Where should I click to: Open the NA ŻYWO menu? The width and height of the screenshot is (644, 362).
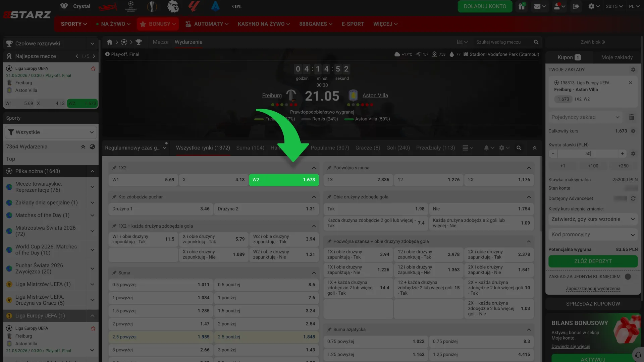(x=113, y=24)
